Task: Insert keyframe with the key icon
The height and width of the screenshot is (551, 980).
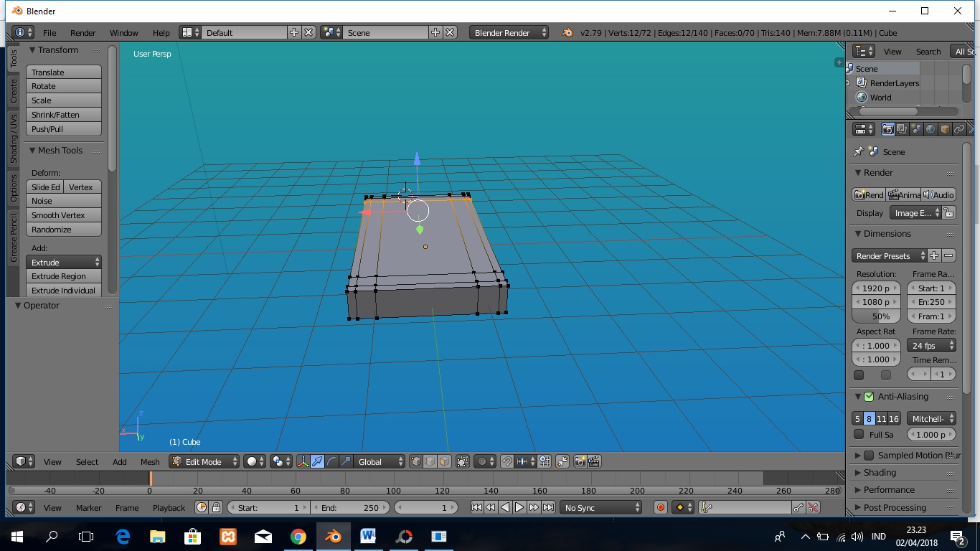Action: pyautogui.click(x=798, y=507)
